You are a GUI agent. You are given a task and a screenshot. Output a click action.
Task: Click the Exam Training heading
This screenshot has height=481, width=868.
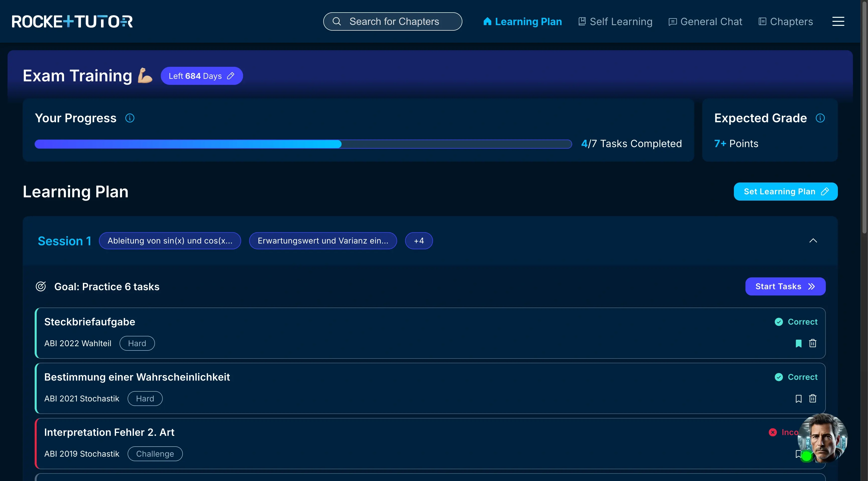[x=78, y=76]
